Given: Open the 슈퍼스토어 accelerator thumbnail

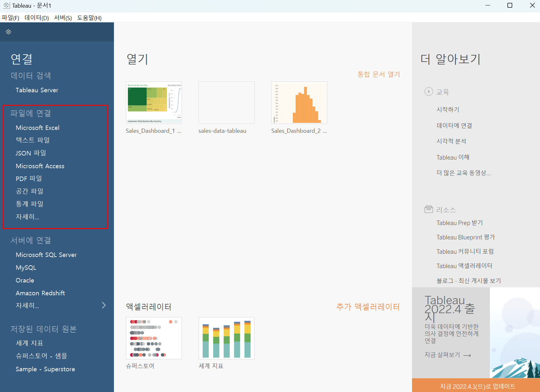Looking at the screenshot, I should (x=154, y=338).
